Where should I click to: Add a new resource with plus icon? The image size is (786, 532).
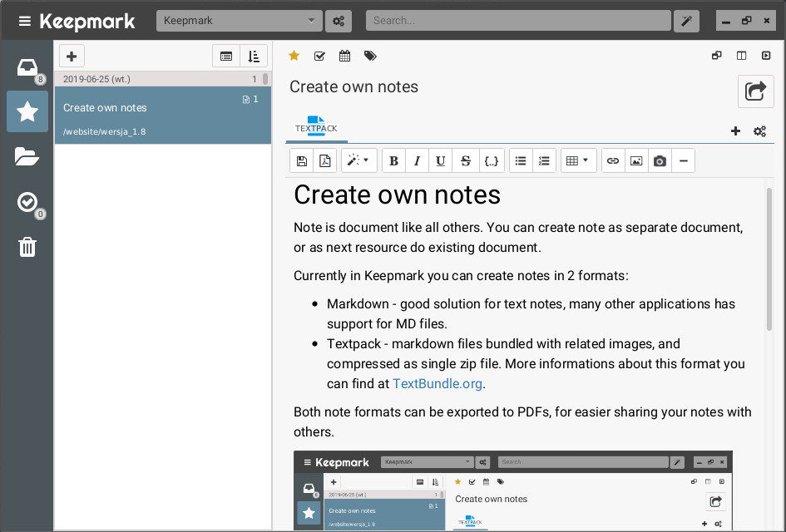(735, 131)
